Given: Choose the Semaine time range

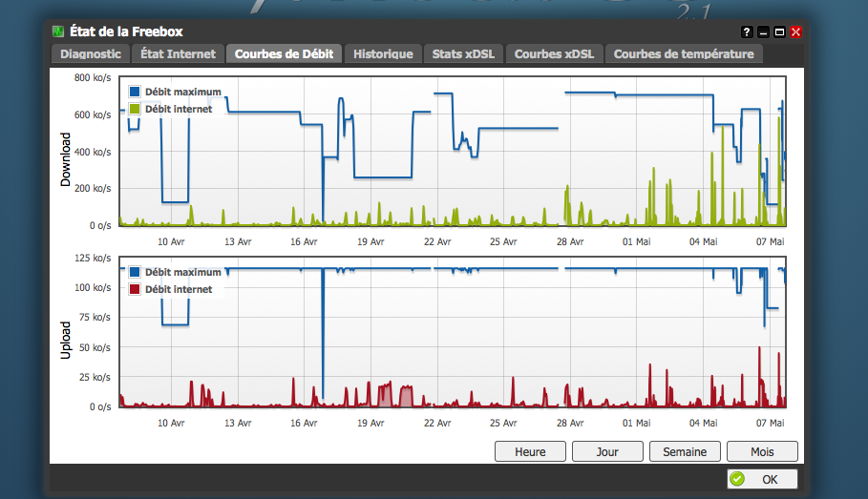Looking at the screenshot, I should pos(685,451).
